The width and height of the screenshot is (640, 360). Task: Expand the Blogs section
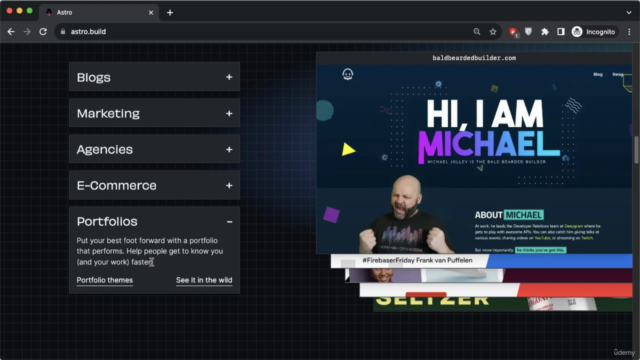pos(154,77)
